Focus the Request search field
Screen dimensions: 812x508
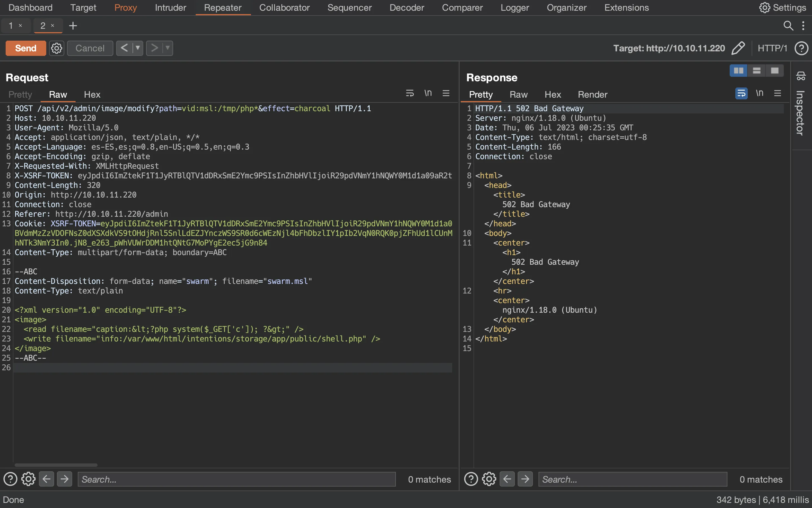pyautogui.click(x=237, y=479)
